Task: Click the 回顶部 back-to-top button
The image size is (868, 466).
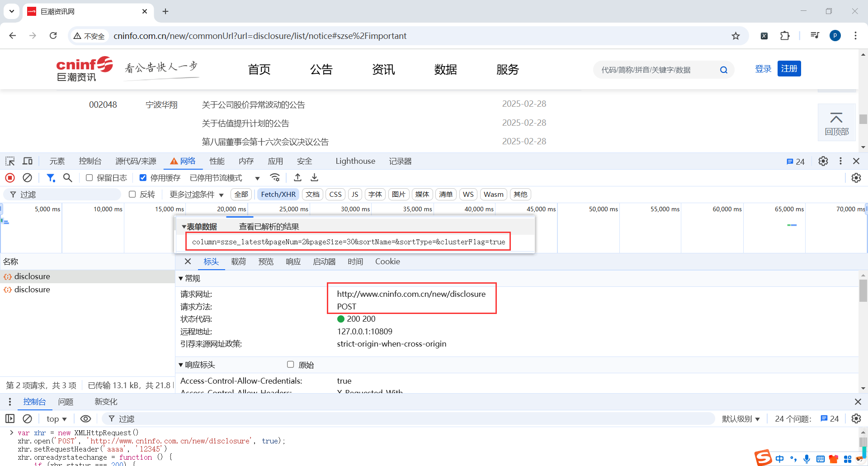Action: coord(836,123)
